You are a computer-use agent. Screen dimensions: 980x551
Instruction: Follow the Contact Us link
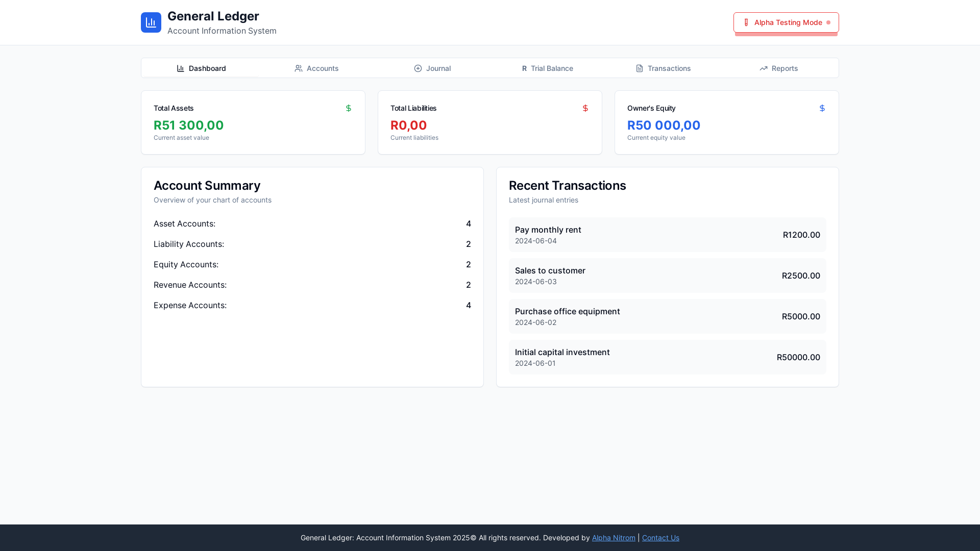(x=660, y=538)
